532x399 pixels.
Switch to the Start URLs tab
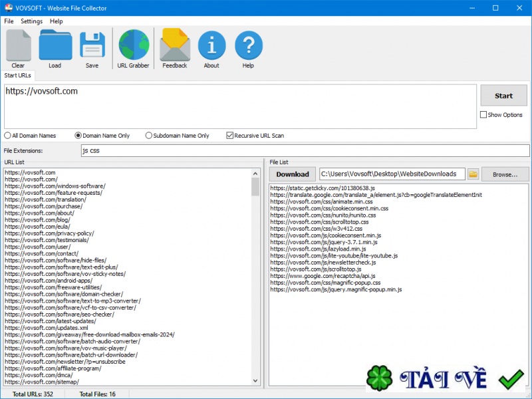pos(18,75)
